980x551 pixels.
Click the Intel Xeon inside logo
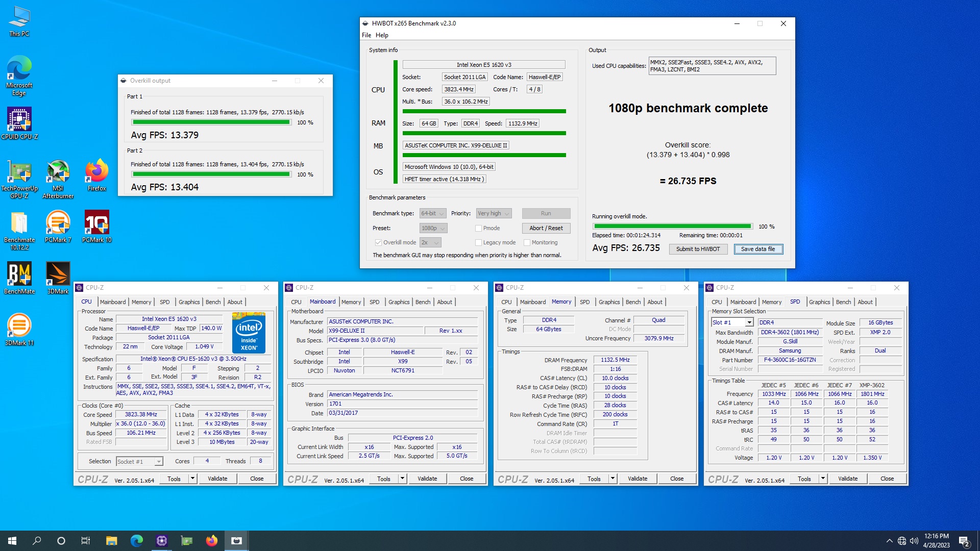(x=249, y=333)
